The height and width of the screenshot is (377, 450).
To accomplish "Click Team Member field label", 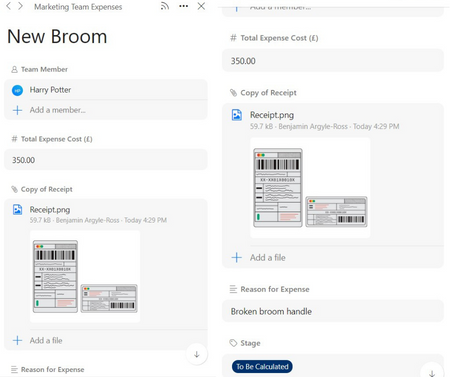I will coord(44,69).
